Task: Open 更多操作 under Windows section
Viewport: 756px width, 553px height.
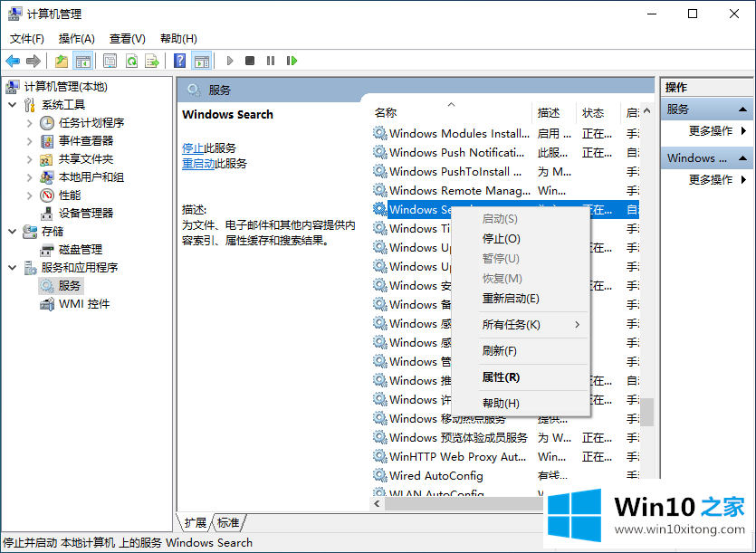Action: [x=711, y=180]
